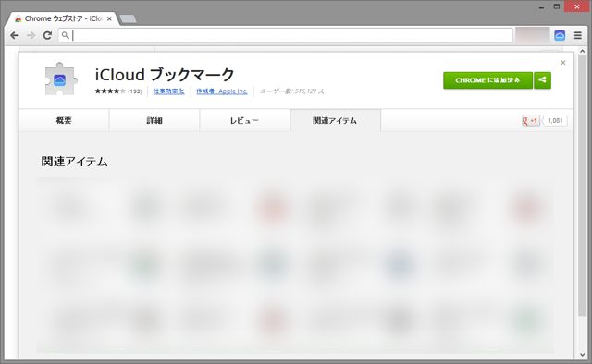The image size is (592, 364).
Task: Open the 作成者: Apple Inc. link
Action: [222, 91]
